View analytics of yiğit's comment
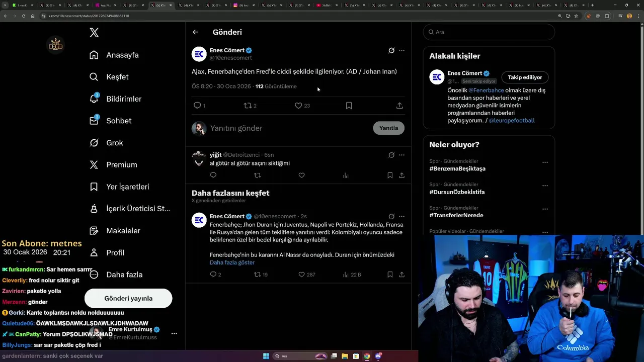This screenshot has width=644, height=362. 346,175
